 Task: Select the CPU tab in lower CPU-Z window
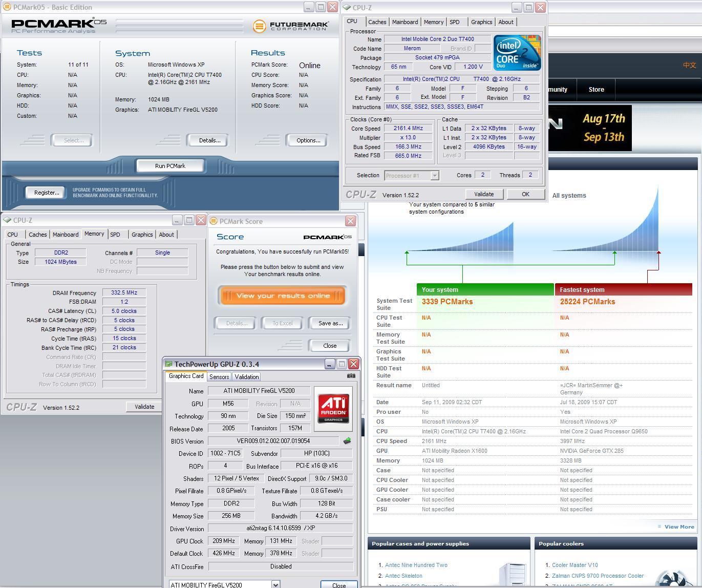(x=13, y=235)
